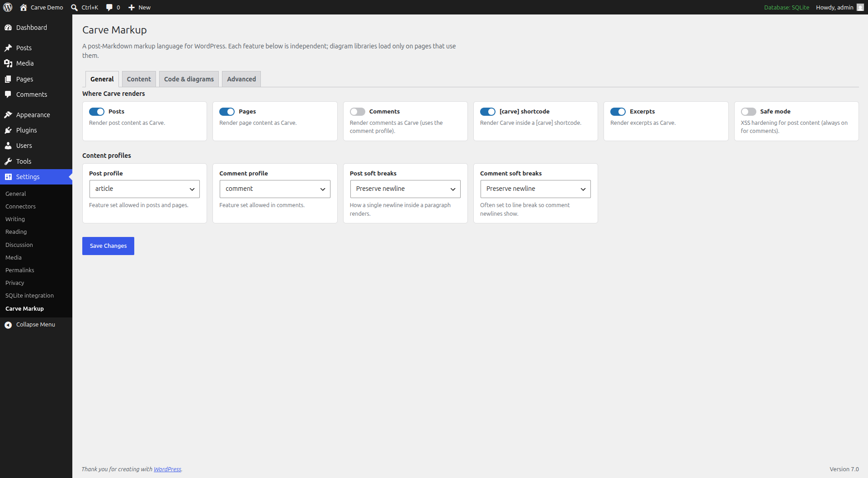Follow the WordPress footer link

(x=167, y=469)
